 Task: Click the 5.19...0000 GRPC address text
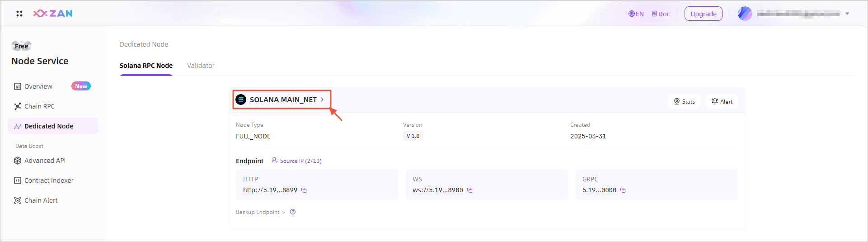[x=599, y=190]
